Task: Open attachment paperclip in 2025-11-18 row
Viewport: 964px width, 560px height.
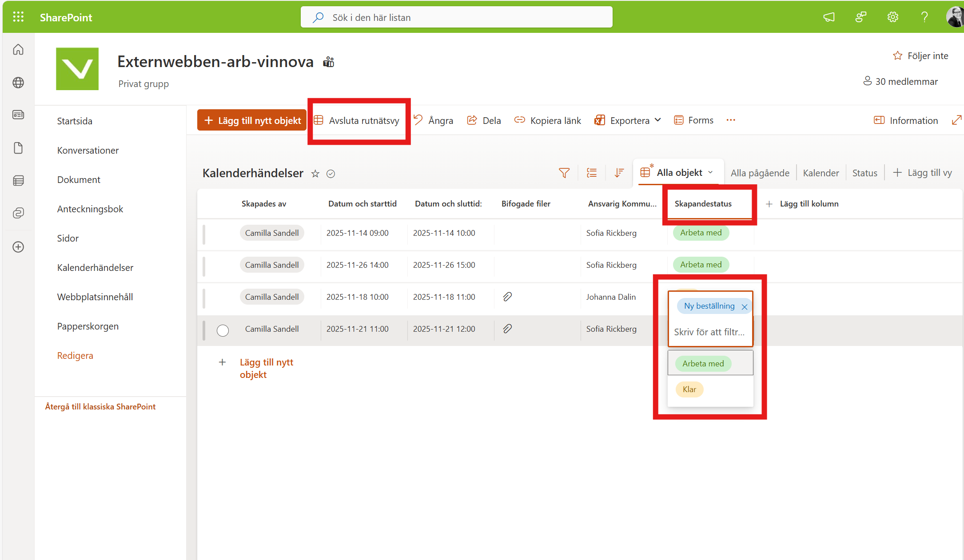Action: point(507,297)
